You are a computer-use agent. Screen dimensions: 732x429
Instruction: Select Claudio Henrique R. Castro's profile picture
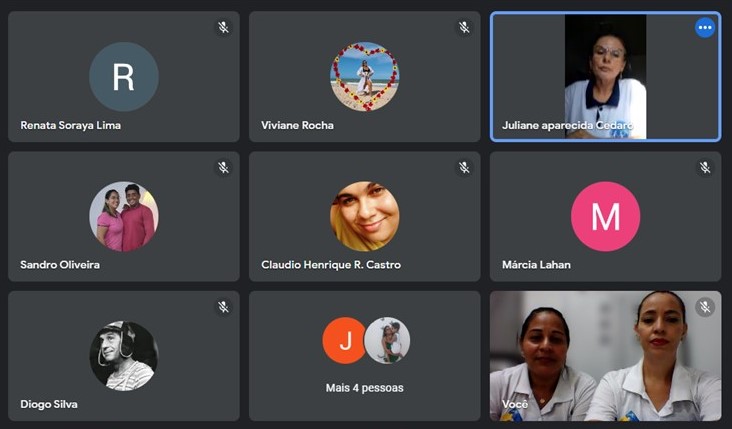click(x=365, y=216)
